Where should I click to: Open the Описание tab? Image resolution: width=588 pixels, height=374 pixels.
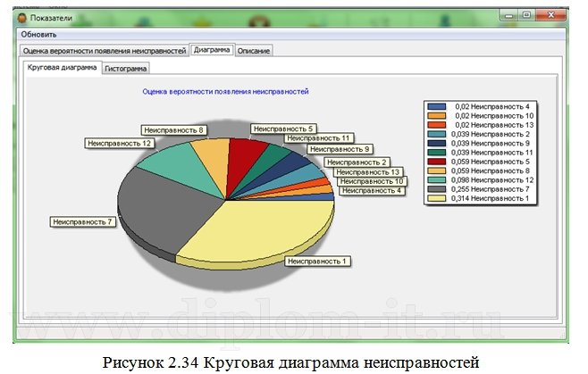(x=254, y=51)
